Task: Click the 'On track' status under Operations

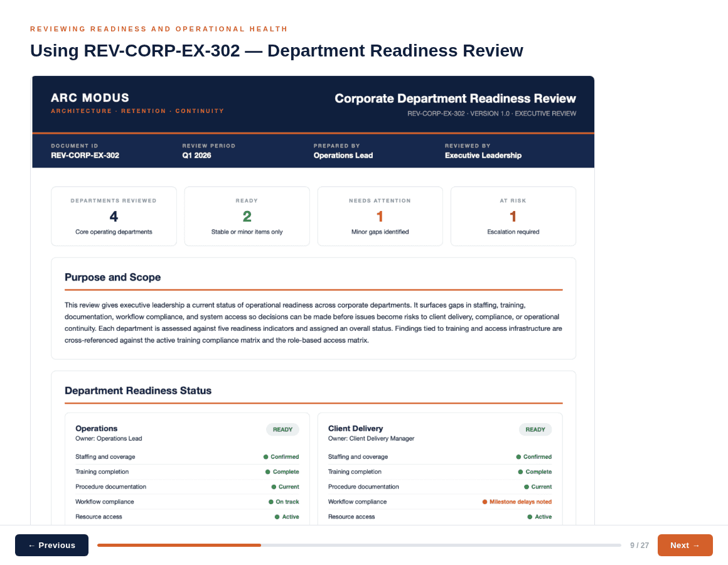Action: [x=284, y=502]
